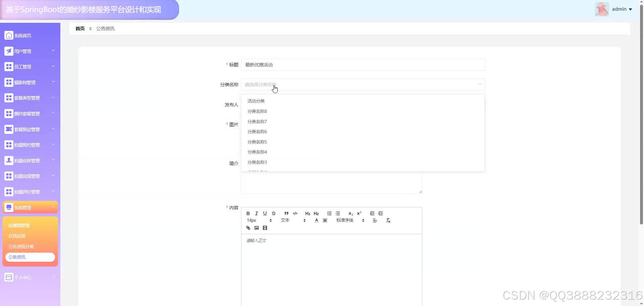Apply strikethrough formatting to content text

pyautogui.click(x=274, y=213)
